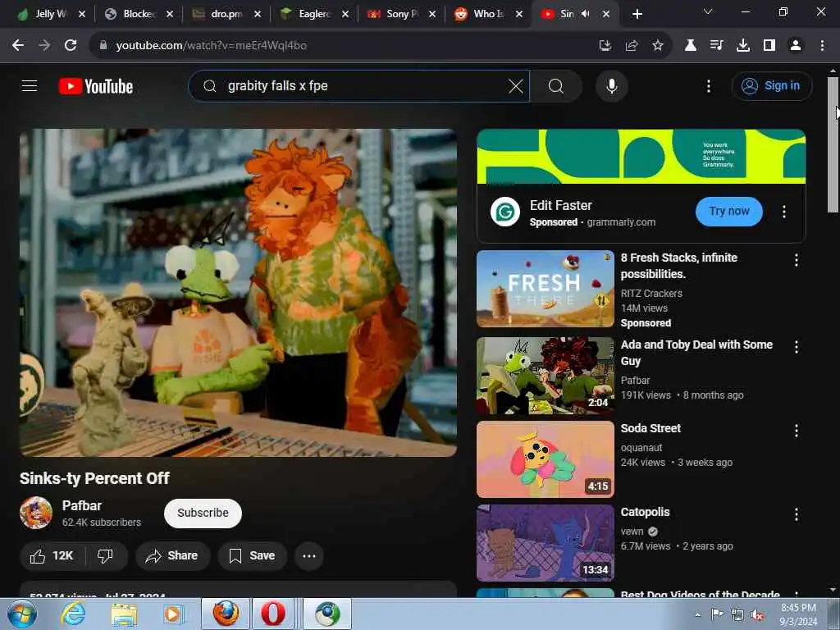Open oquanaut channel name
840x630 pixels.
[x=641, y=447]
